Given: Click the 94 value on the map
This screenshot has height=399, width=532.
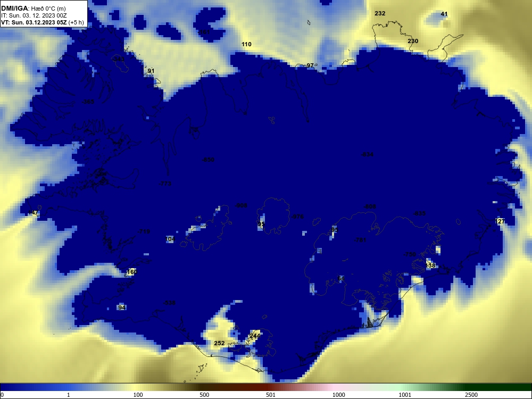Looking at the screenshot, I should pyautogui.click(x=122, y=307).
